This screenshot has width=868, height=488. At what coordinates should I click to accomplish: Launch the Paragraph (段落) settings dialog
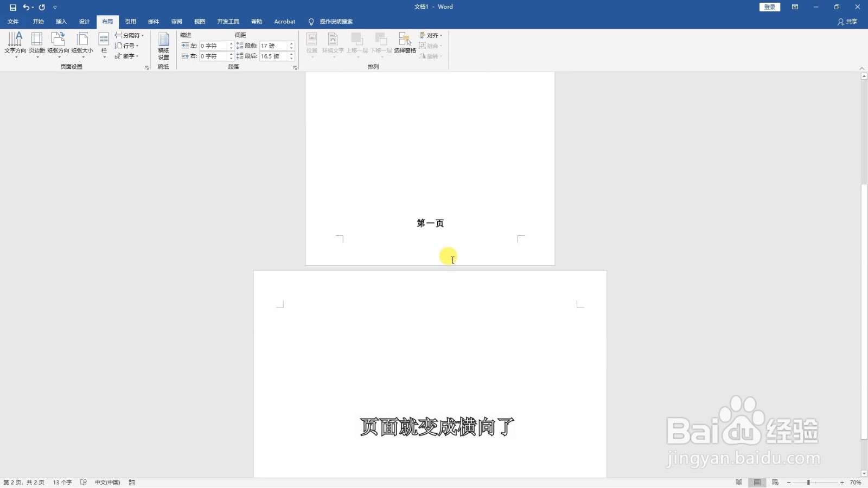click(295, 68)
